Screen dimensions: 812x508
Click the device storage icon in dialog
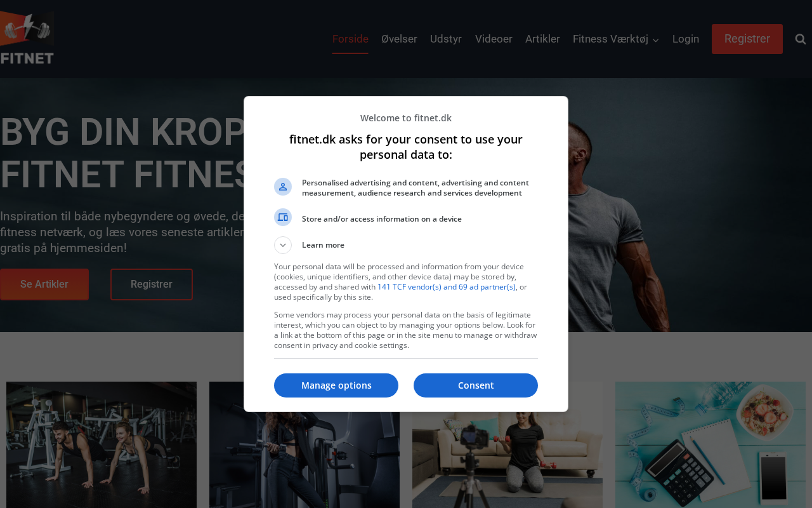pyautogui.click(x=283, y=217)
